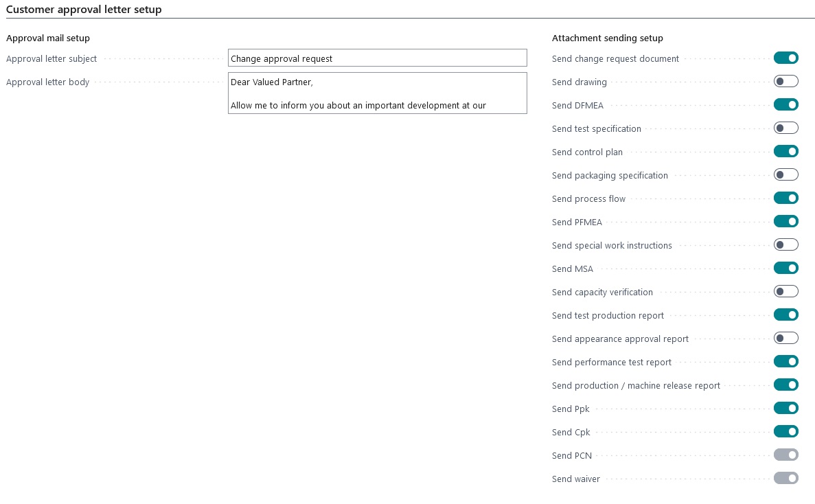Viewport: 815px width, 504px height.
Task: Disable Send Cpk toggle
Action: (785, 432)
